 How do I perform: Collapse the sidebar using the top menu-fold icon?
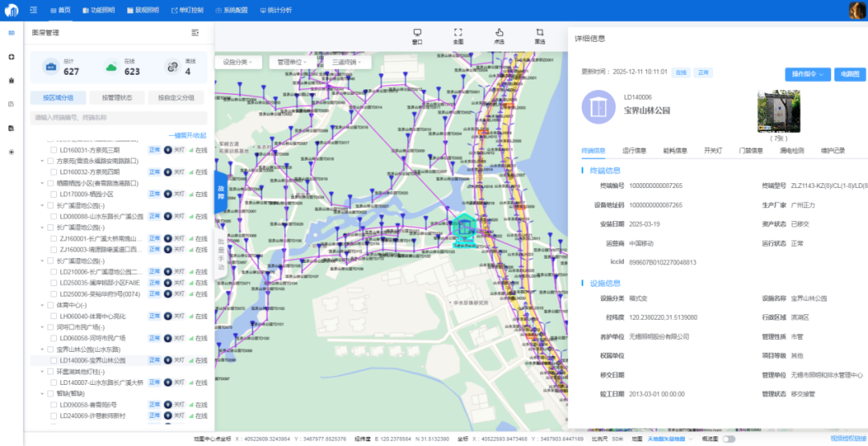click(34, 10)
